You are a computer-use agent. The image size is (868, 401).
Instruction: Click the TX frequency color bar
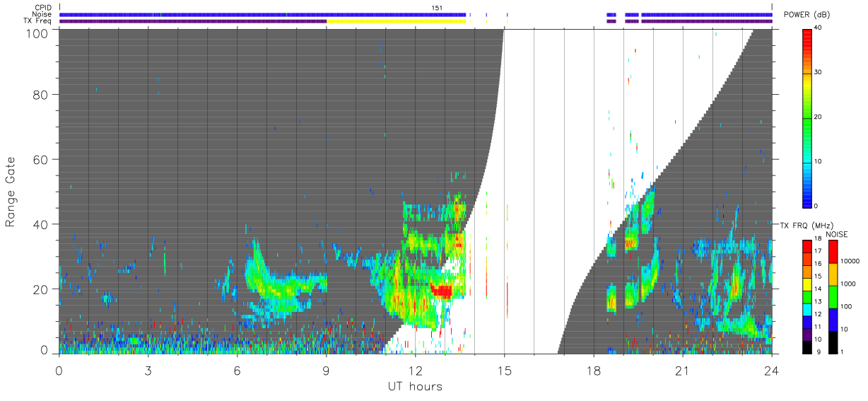point(808,297)
